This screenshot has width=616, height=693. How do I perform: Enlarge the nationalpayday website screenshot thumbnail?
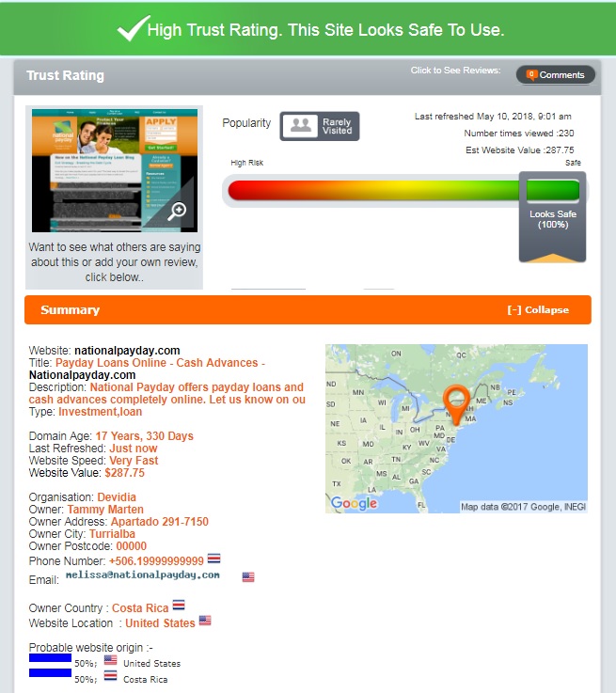[115, 170]
